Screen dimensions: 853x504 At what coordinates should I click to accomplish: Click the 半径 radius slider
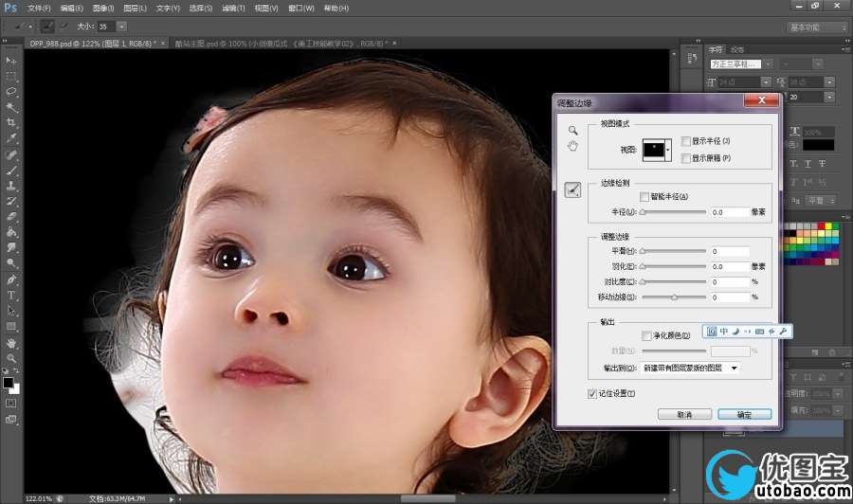pos(674,212)
